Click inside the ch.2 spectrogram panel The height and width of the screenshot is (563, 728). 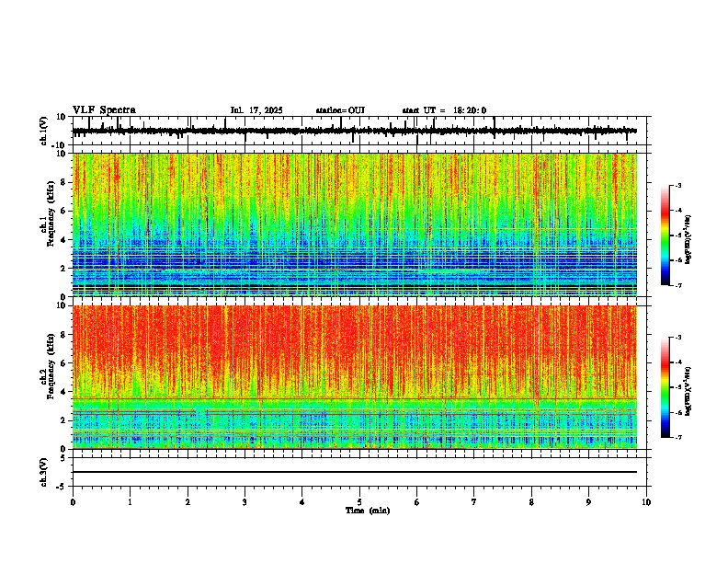point(355,377)
